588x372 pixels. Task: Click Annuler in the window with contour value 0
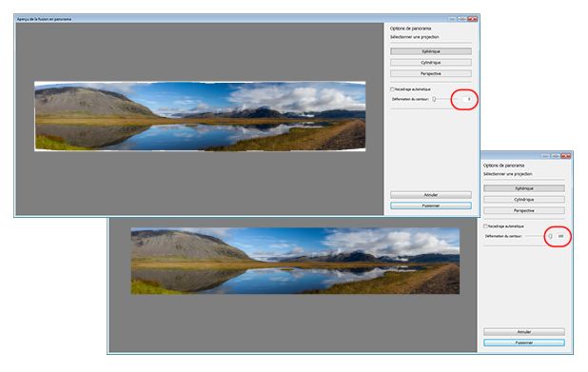(431, 195)
